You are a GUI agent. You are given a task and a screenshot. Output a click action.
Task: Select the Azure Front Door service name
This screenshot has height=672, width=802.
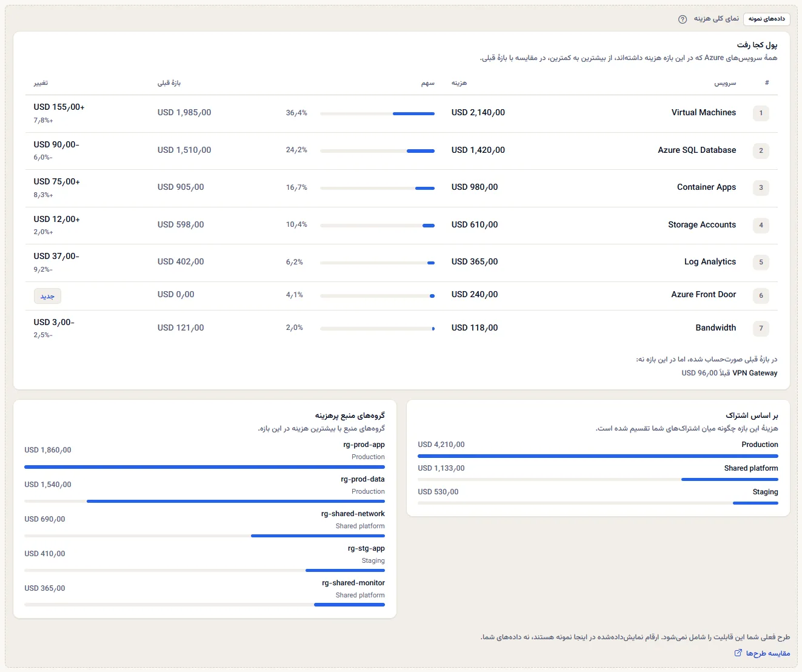[704, 295]
